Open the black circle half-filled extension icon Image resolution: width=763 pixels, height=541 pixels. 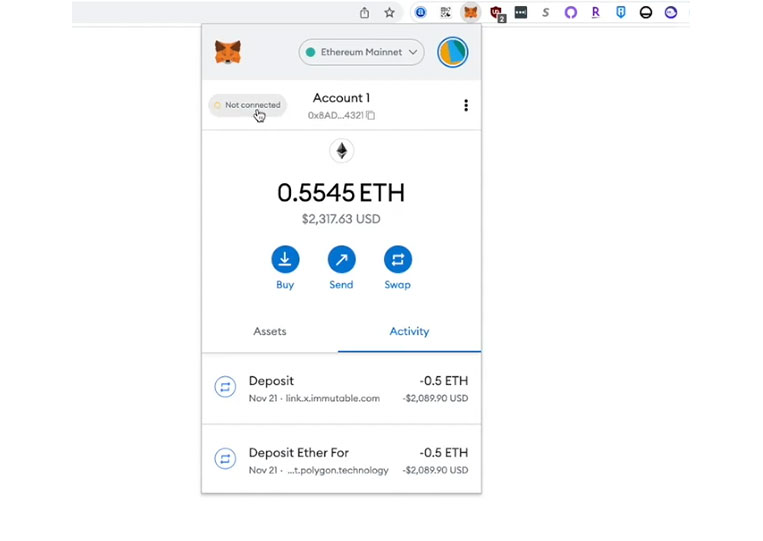pyautogui.click(x=646, y=12)
